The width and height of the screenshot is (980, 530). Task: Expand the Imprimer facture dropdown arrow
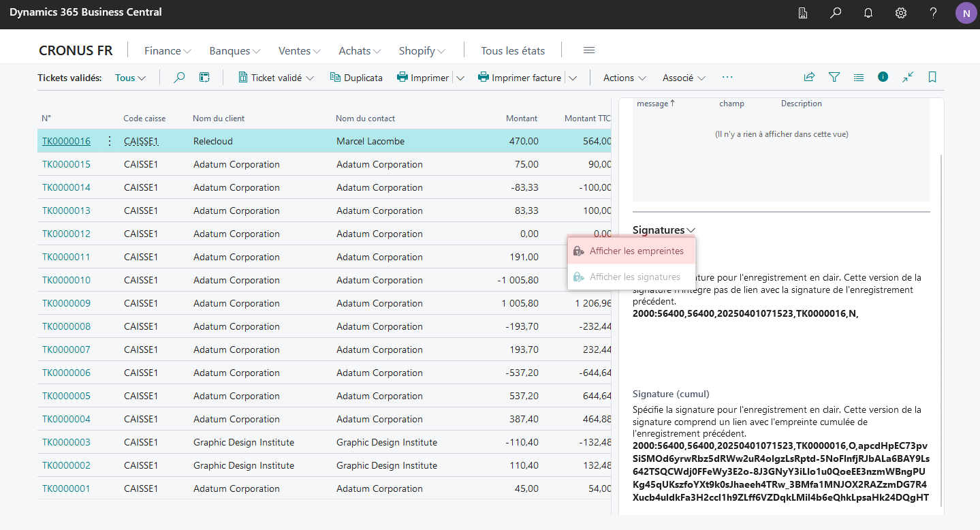(573, 78)
